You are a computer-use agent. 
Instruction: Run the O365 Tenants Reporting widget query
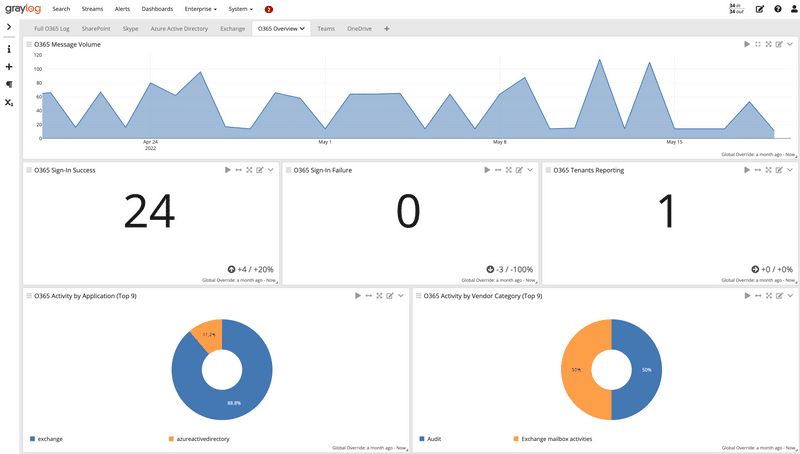coord(747,170)
